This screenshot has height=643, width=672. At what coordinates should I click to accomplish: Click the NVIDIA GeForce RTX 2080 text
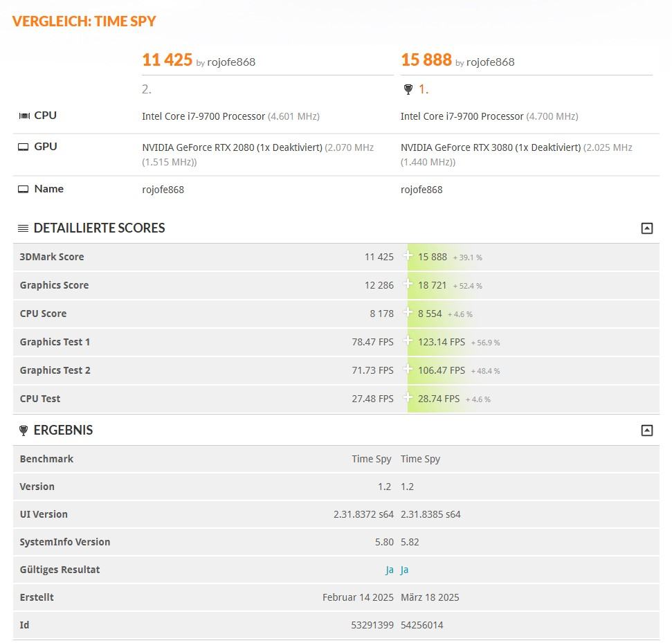[x=257, y=154]
